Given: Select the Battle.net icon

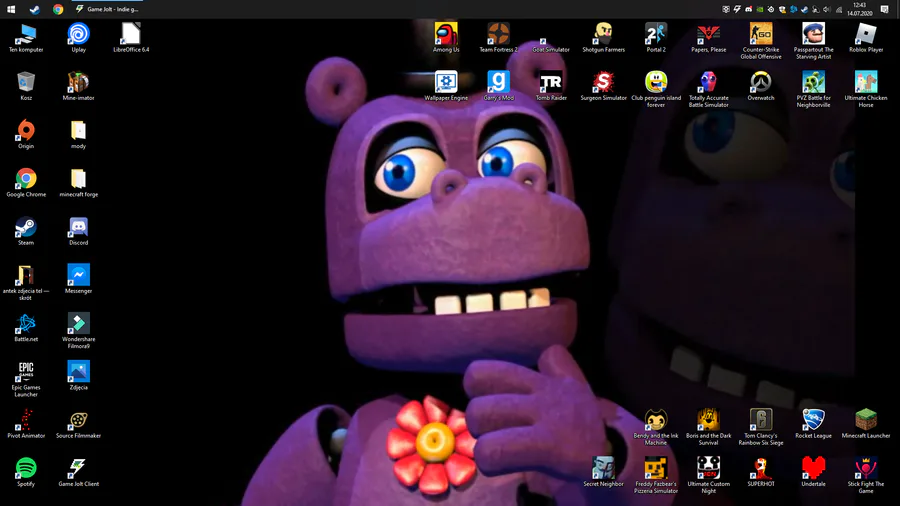Looking at the screenshot, I should pyautogui.click(x=26, y=327).
